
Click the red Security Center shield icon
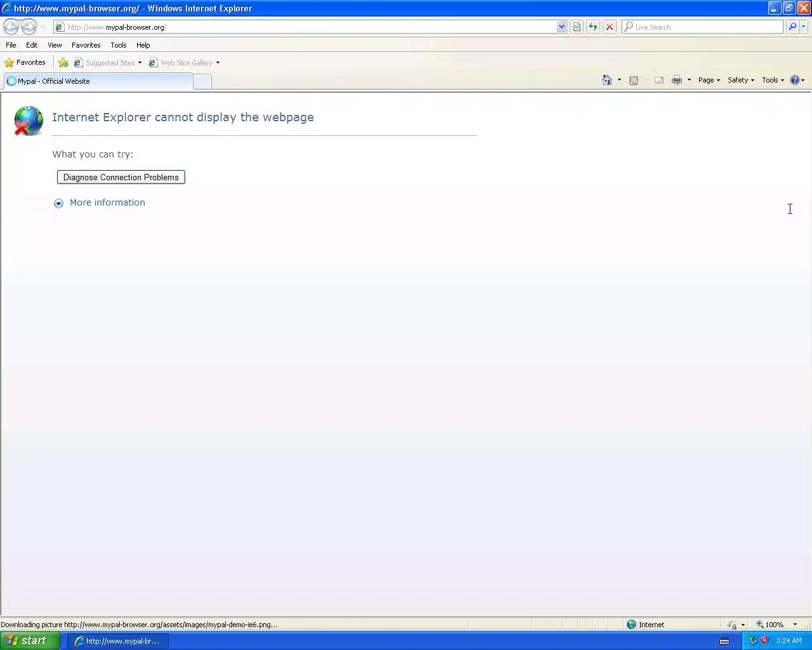click(764, 640)
